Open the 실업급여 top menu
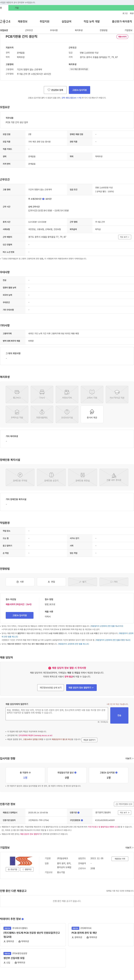Viewport: 134px width, 980px height. [67, 21]
